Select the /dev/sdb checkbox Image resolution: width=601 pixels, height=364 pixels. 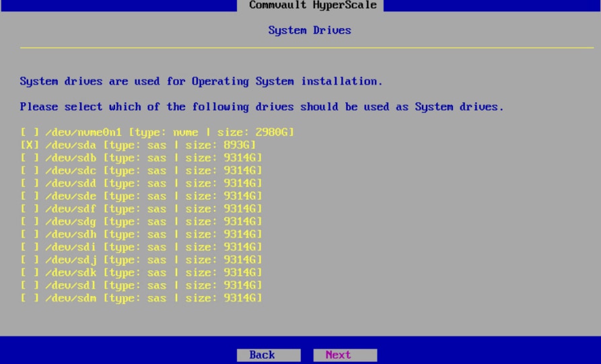[30, 157]
